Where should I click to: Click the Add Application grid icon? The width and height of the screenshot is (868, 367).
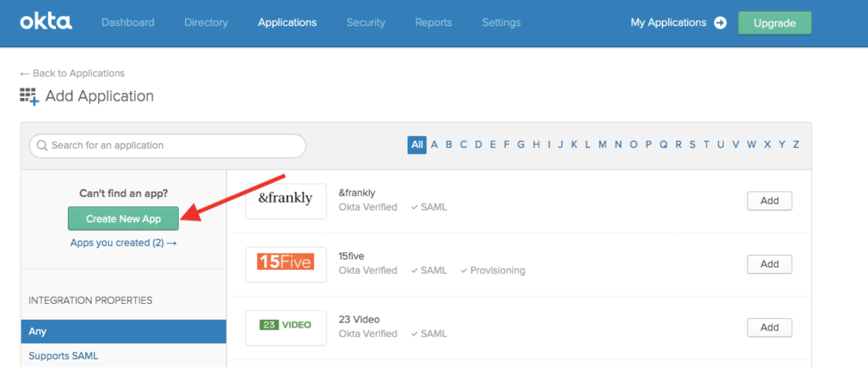pyautogui.click(x=29, y=96)
